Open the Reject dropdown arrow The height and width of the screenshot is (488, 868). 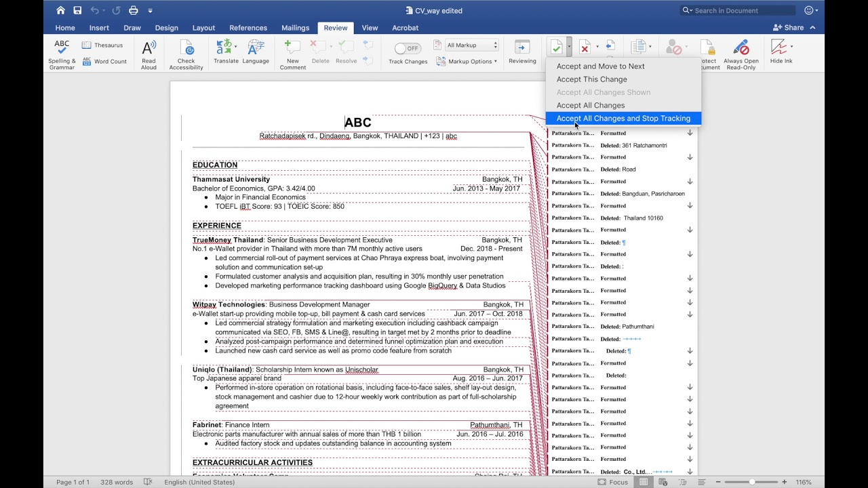(597, 47)
